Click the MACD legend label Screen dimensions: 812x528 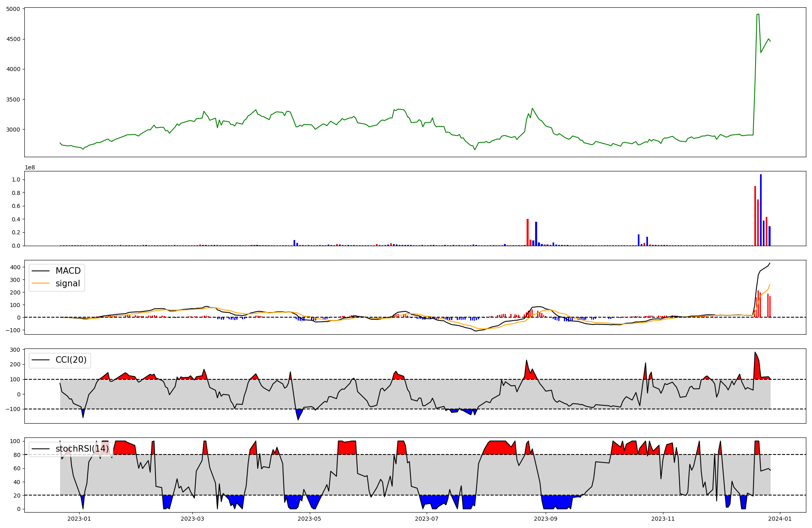(x=68, y=271)
